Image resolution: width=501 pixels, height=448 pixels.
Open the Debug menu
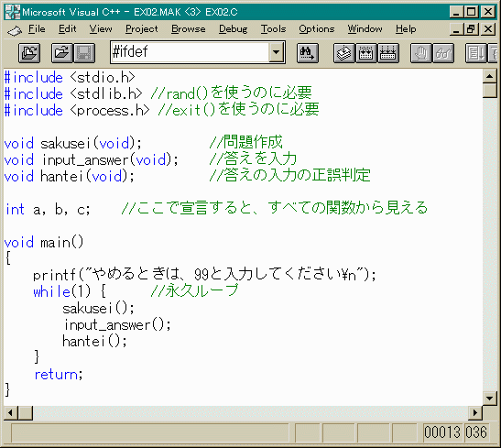tap(233, 29)
